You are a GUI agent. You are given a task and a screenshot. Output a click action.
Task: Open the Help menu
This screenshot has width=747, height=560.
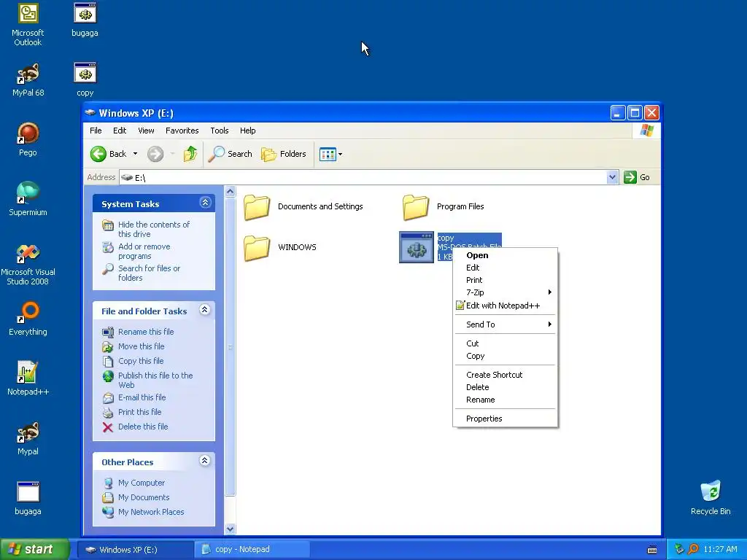click(x=247, y=131)
